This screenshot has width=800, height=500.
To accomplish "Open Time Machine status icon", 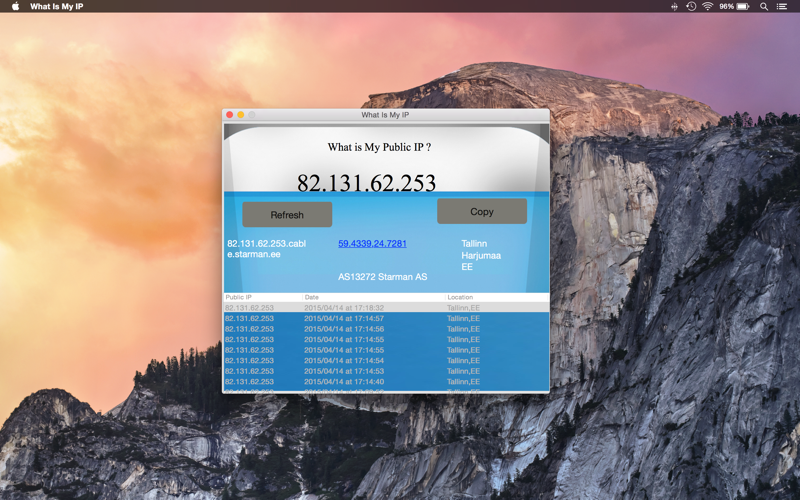I will (x=691, y=6).
